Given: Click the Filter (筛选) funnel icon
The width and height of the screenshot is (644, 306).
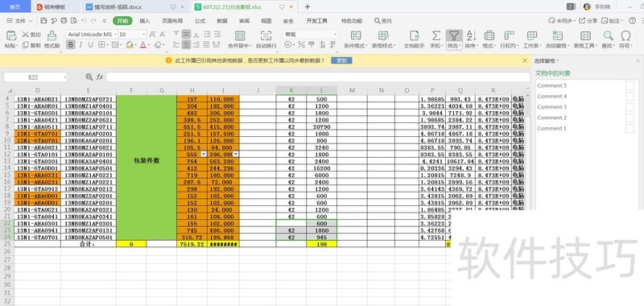Looking at the screenshot, I should coord(454,35).
